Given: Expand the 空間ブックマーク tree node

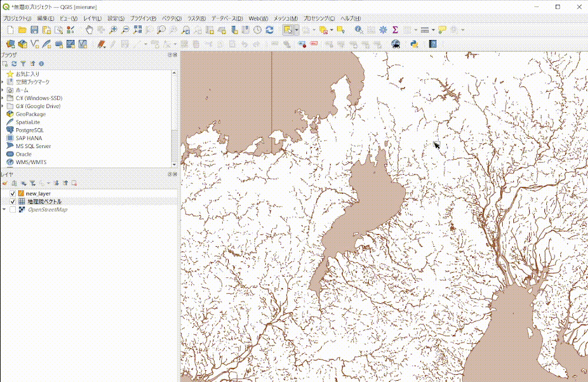Looking at the screenshot, I should [x=2, y=82].
